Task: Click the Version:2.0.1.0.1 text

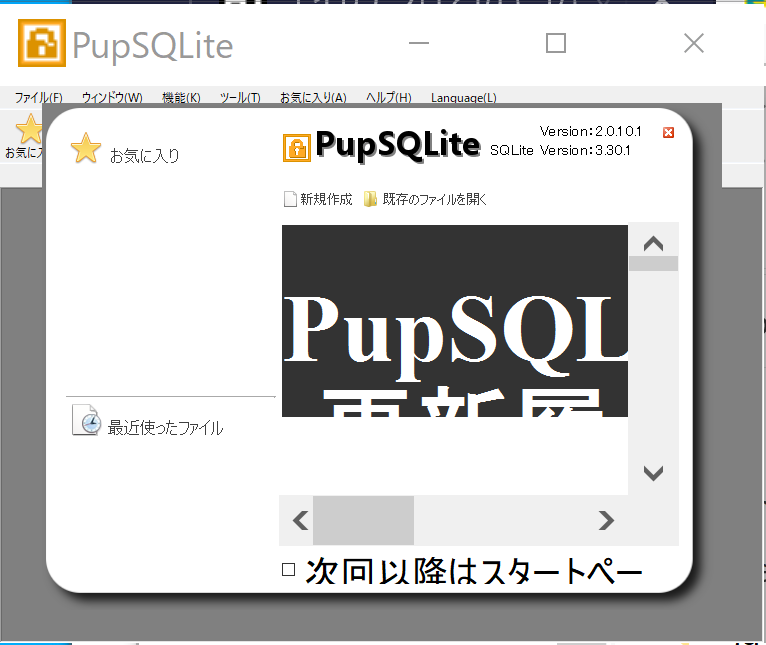Action: coord(590,131)
